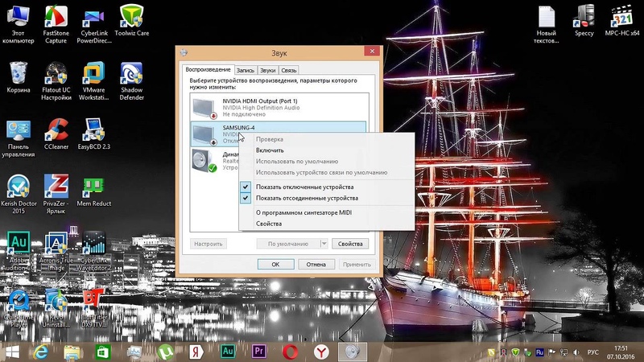644x362 pixels.
Task: Switch to Воспроизведение tab
Action: [208, 69]
